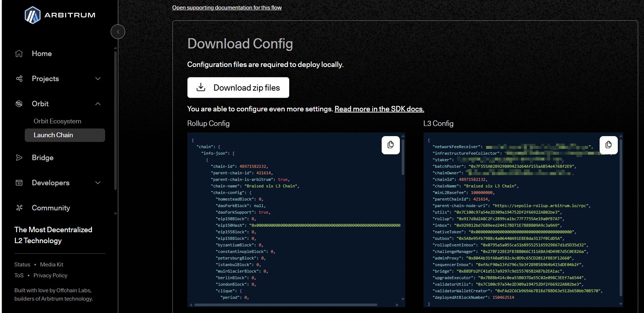The image size is (644, 313).
Task: Copy the L3 Config JSON
Action: 608,145
